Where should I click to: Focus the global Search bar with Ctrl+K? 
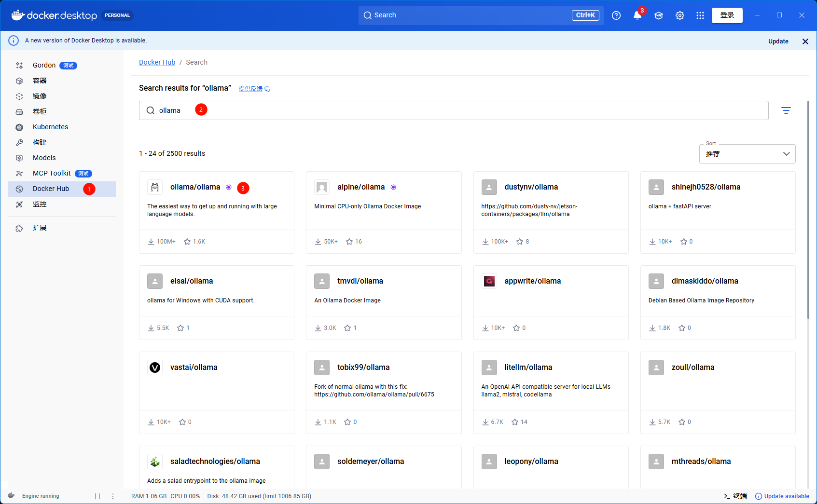(x=481, y=15)
